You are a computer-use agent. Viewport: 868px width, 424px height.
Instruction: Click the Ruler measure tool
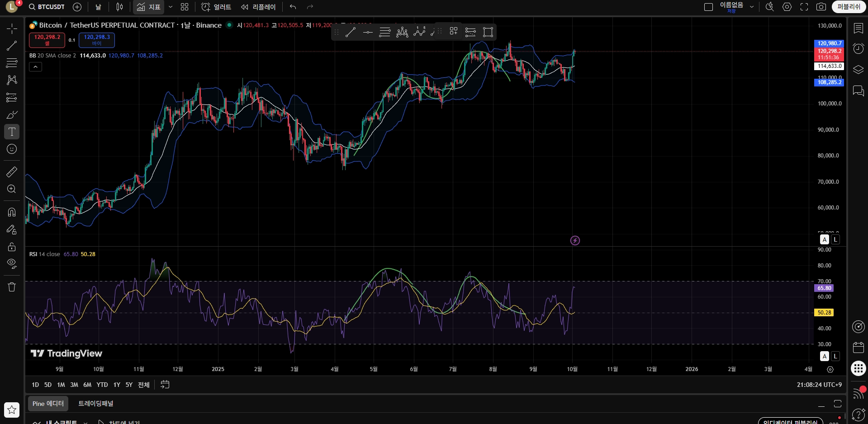point(12,172)
